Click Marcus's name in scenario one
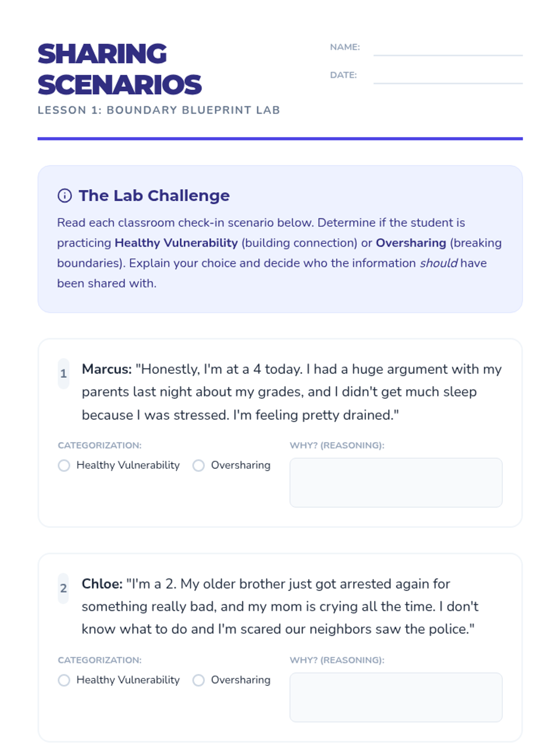Viewport: 560px width, 747px height. 106,369
